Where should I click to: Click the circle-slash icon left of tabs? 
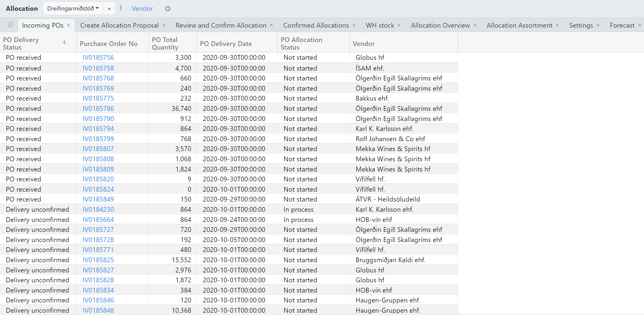[11, 25]
